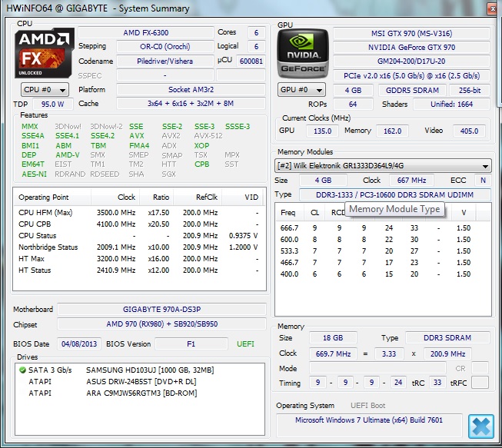
Task: Click the Socket AM3r2 platform field
Action: (191, 90)
